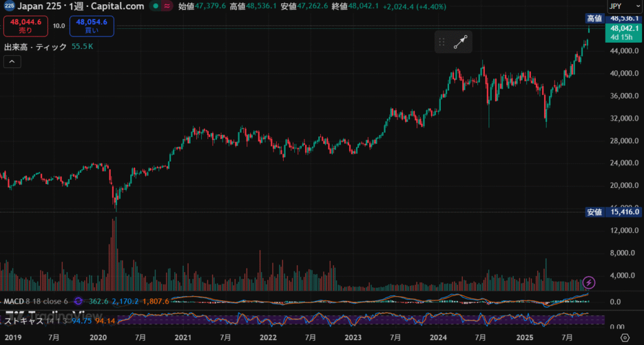Click the red approximate-equals data status icon

click(167, 6)
